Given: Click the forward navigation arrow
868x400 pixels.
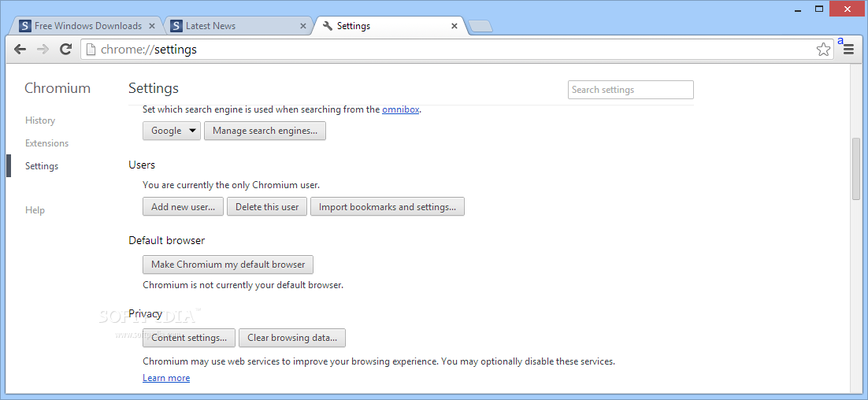Looking at the screenshot, I should click(43, 50).
